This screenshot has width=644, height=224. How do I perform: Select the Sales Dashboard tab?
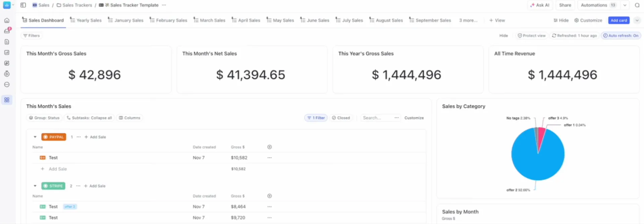(x=43, y=20)
